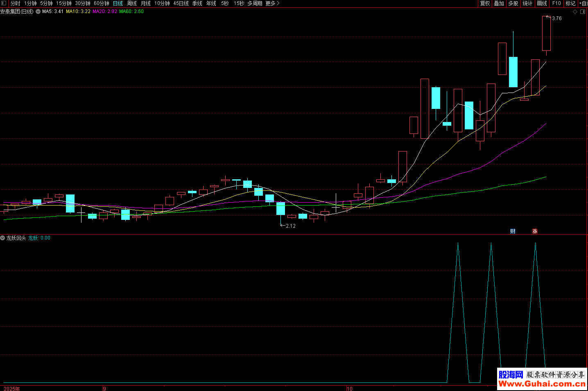
Task: Click the red 涨 marker icon
Action: click(535, 231)
